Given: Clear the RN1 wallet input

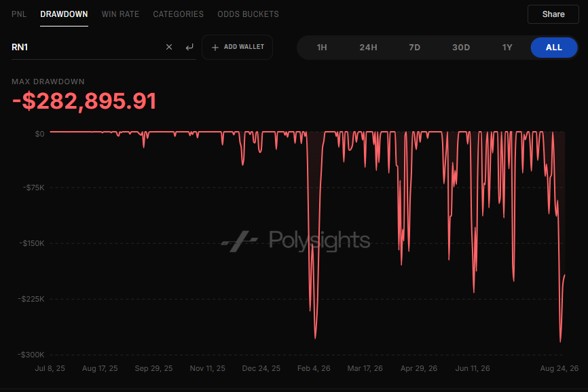Looking at the screenshot, I should coord(169,47).
